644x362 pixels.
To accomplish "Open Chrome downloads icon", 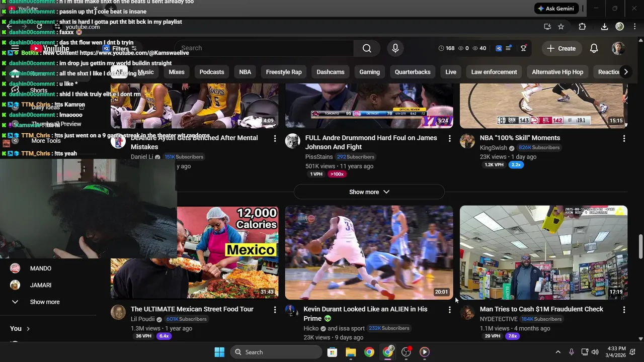I will (x=605, y=27).
